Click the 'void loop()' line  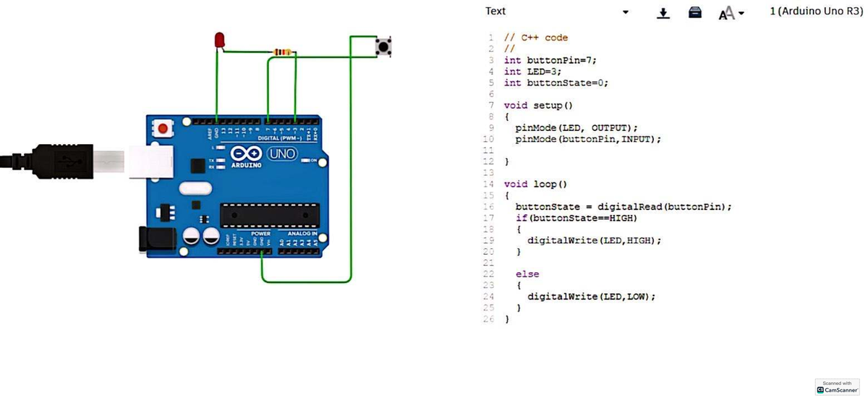point(535,184)
